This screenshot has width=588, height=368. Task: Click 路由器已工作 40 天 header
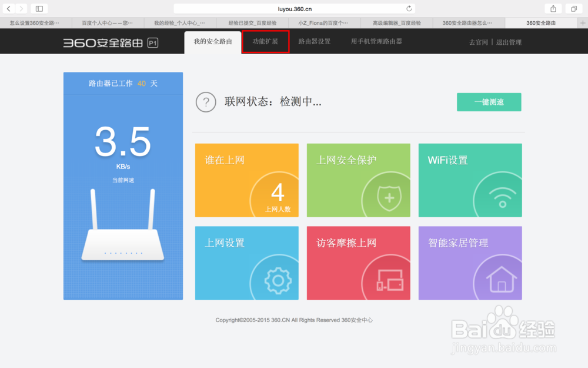pyautogui.click(x=123, y=84)
